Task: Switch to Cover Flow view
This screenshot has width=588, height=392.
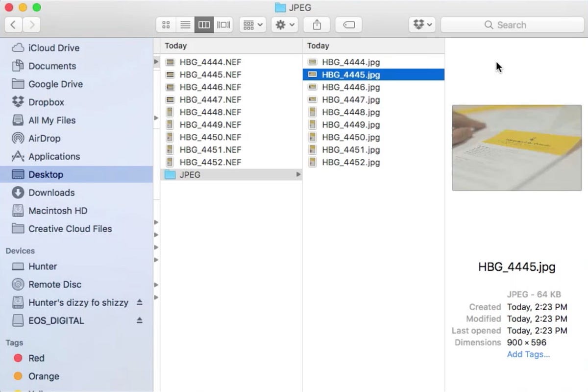Action: (x=223, y=24)
